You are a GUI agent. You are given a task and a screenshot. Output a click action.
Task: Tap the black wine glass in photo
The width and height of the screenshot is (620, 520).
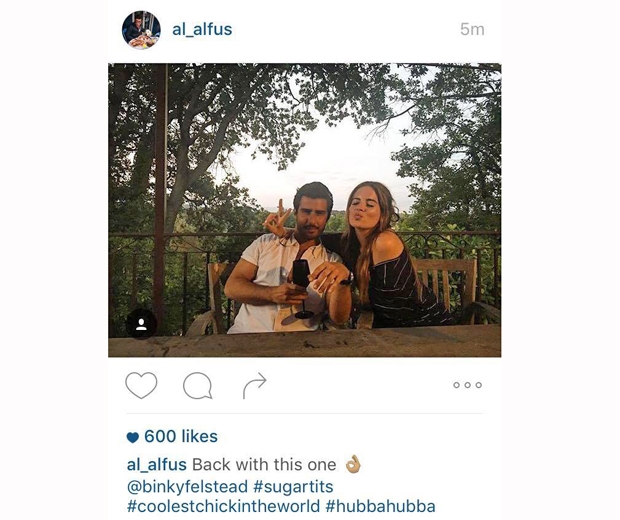pos(302,289)
